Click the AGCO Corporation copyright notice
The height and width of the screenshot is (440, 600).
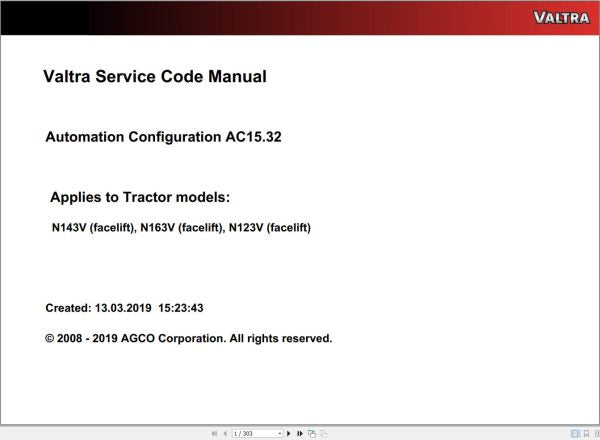coord(188,338)
